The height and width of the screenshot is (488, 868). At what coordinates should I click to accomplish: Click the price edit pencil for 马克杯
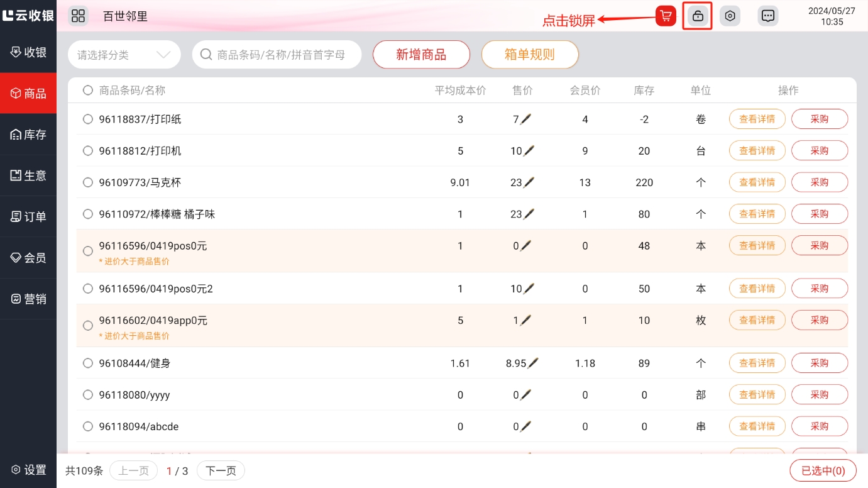(529, 182)
